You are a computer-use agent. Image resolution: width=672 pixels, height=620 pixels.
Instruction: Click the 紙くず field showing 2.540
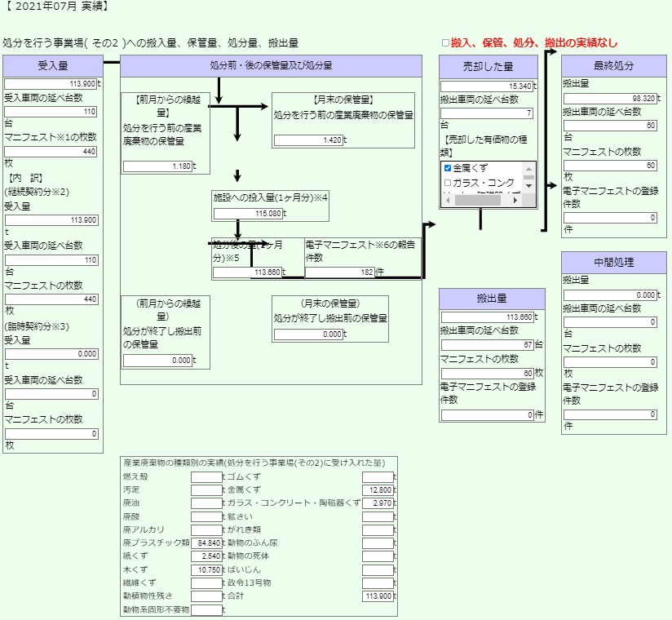click(x=206, y=556)
